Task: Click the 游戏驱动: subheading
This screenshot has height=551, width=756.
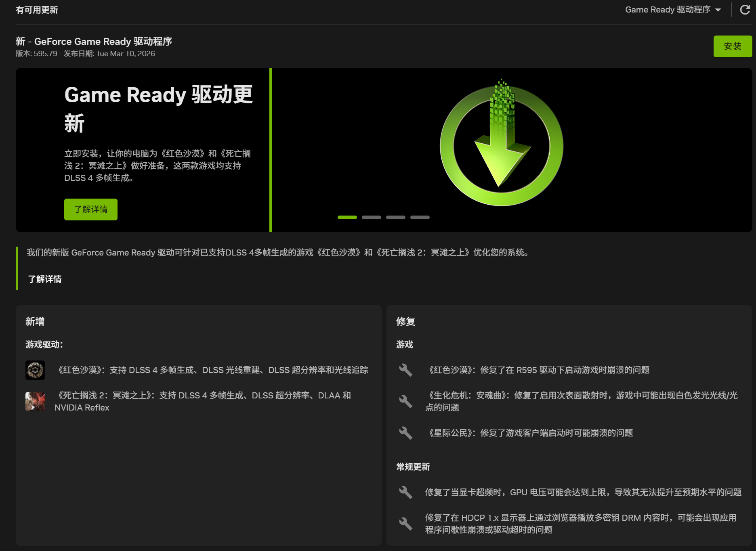Action: [x=44, y=344]
